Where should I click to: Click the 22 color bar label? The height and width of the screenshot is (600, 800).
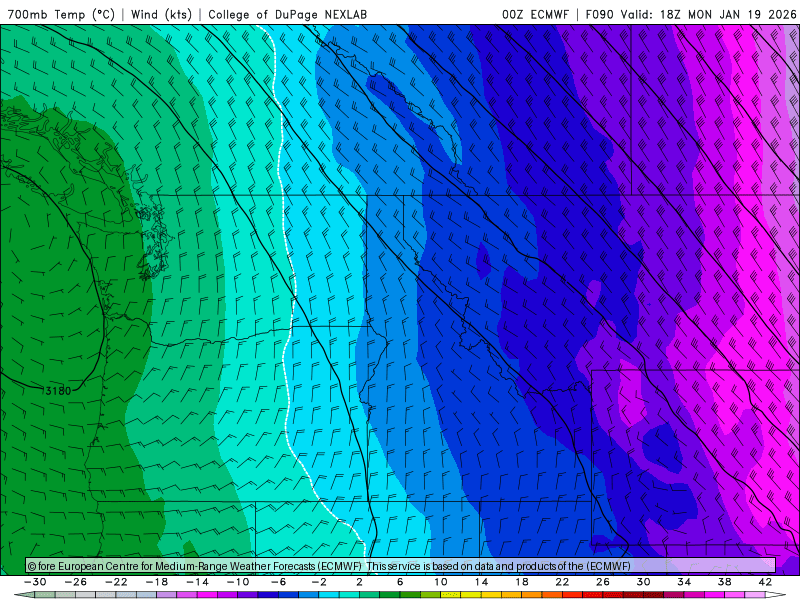(x=562, y=582)
